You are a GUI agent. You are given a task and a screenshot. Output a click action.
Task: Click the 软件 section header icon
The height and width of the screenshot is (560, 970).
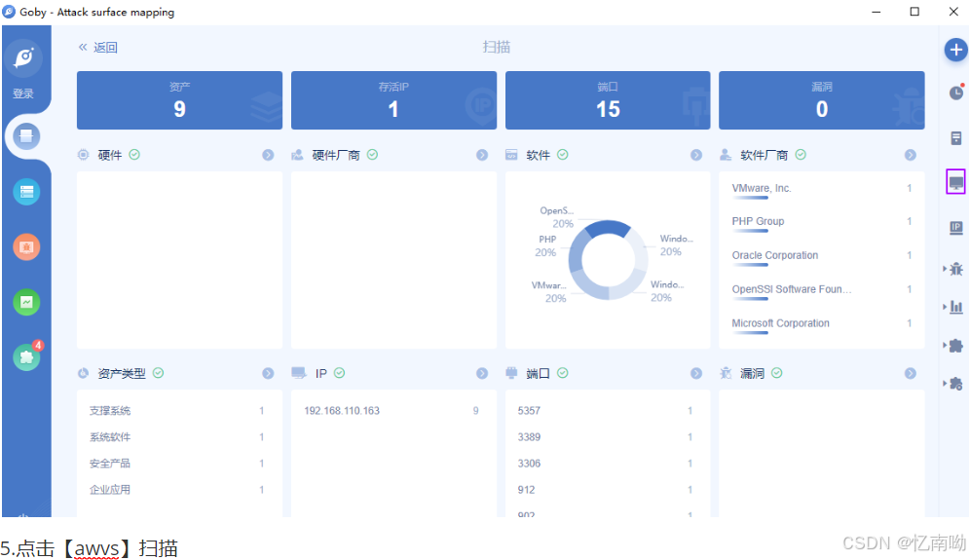tap(511, 155)
